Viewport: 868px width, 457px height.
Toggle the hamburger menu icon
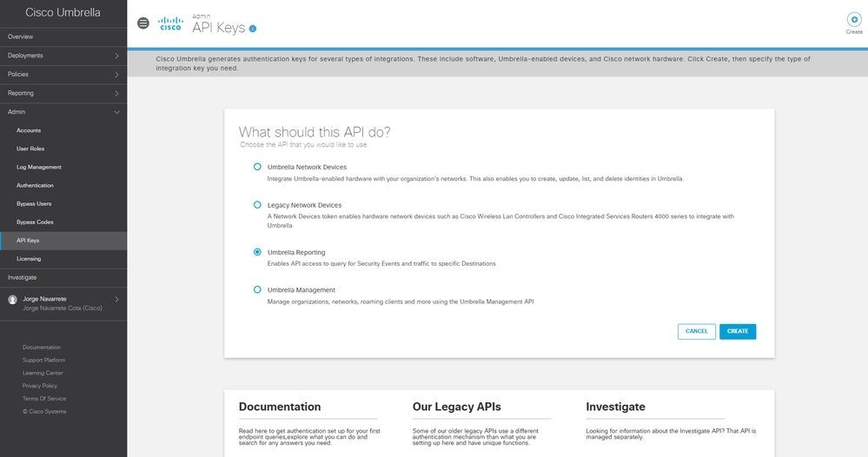point(142,23)
